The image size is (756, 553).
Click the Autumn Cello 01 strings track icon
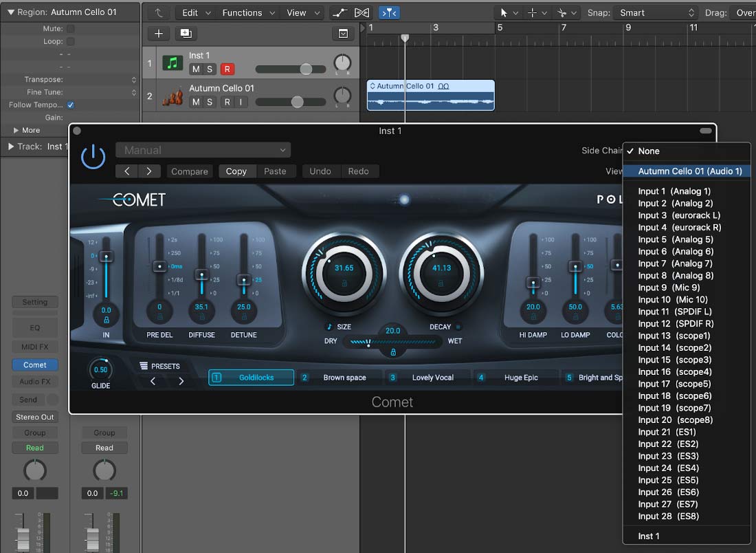172,96
